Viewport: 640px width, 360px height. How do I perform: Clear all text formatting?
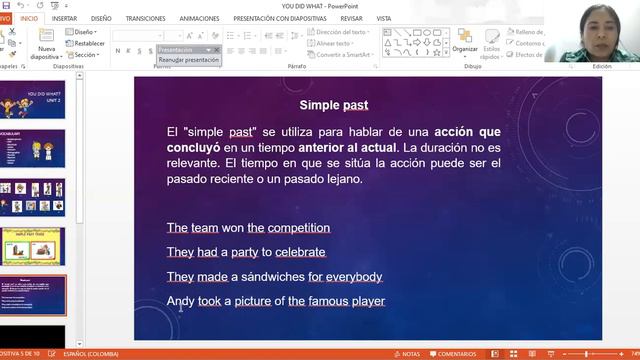(215, 36)
